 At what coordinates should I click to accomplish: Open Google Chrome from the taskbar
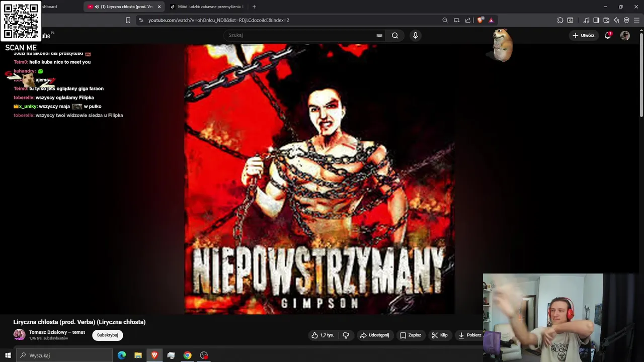point(187,355)
